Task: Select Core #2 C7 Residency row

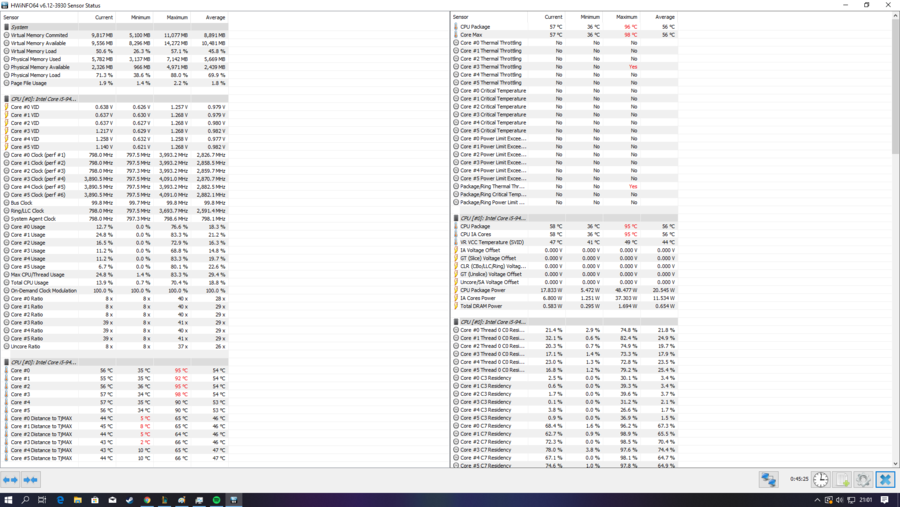Action: point(565,442)
